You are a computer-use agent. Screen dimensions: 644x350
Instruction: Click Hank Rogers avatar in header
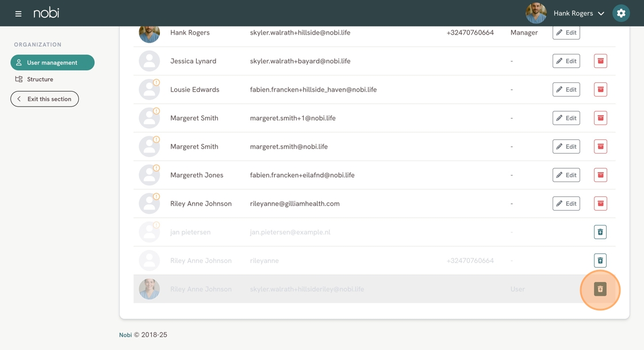pos(536,13)
